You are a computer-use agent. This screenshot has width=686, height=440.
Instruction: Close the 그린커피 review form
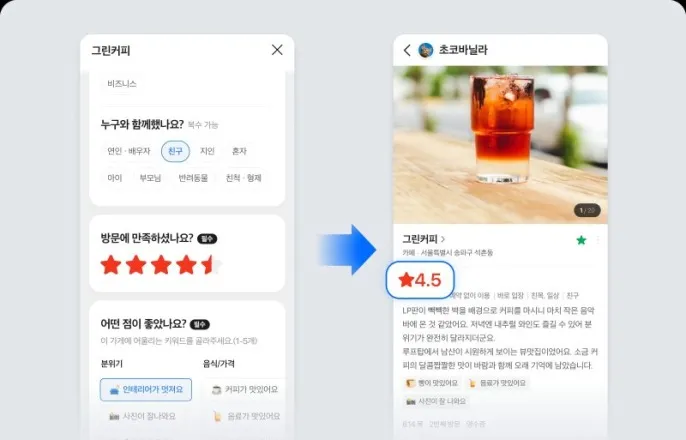point(277,50)
